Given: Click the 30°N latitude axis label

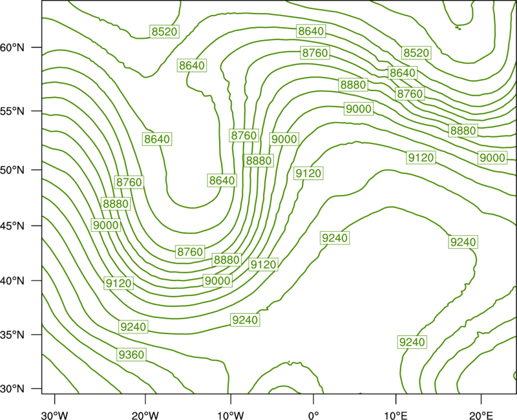Looking at the screenshot, I should 12,389.
